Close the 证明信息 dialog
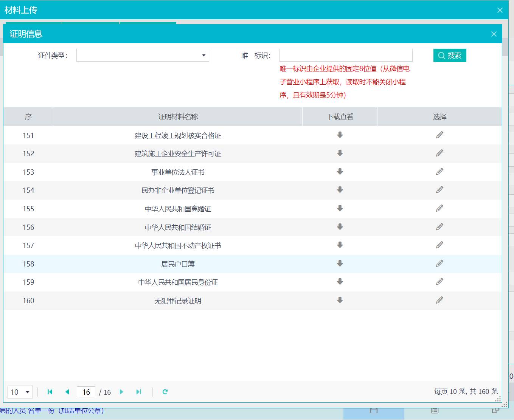The image size is (514, 420). [494, 34]
